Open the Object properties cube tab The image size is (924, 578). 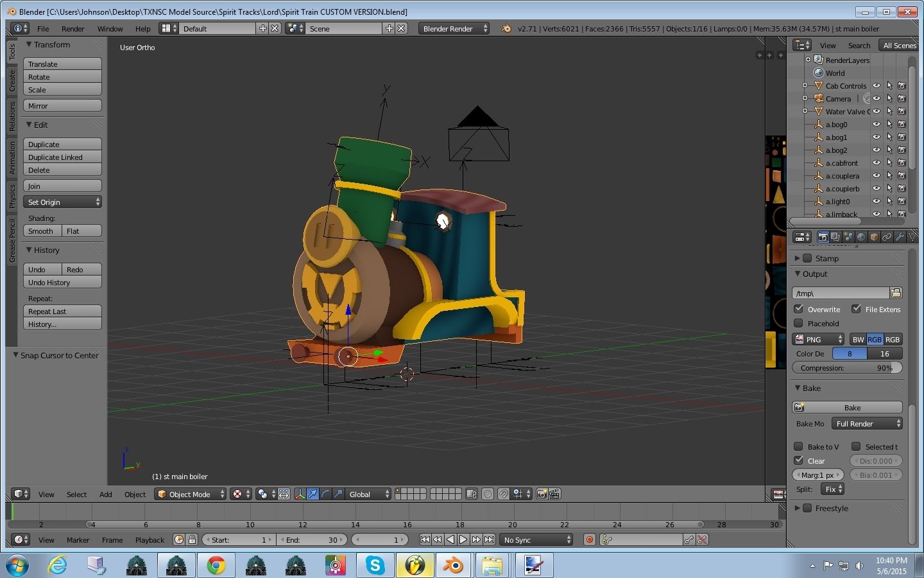pos(874,237)
